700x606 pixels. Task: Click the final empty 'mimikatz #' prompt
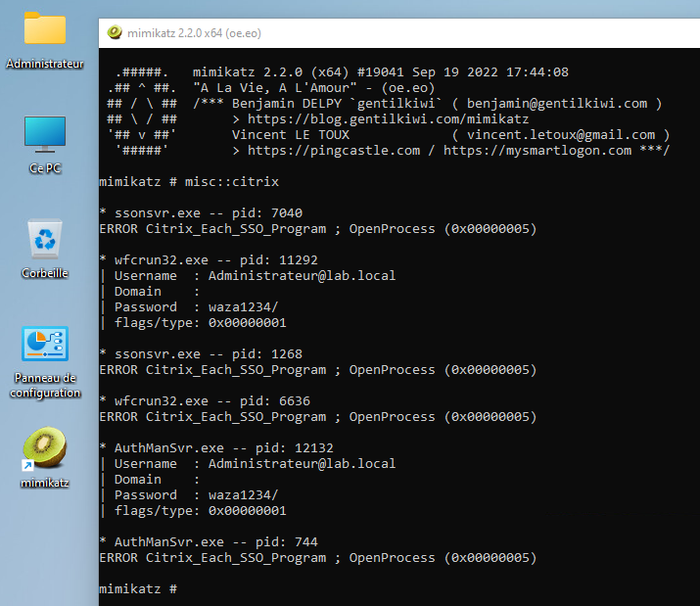click(138, 589)
